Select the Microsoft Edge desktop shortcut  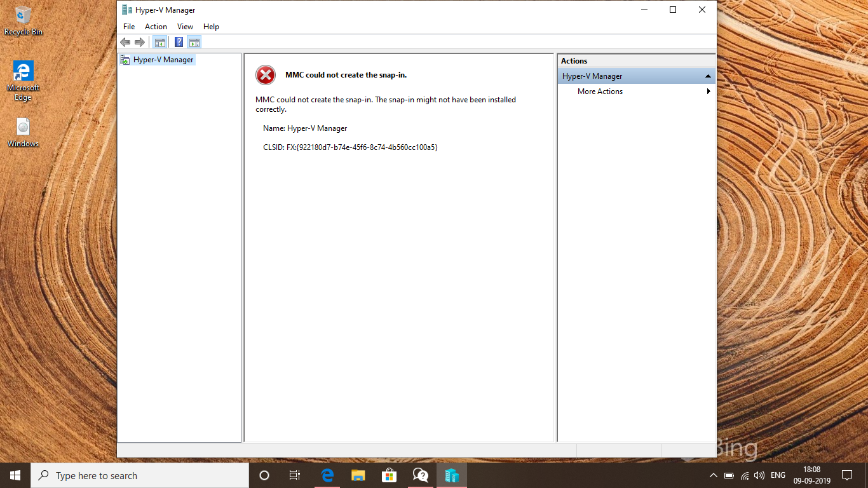(x=24, y=81)
